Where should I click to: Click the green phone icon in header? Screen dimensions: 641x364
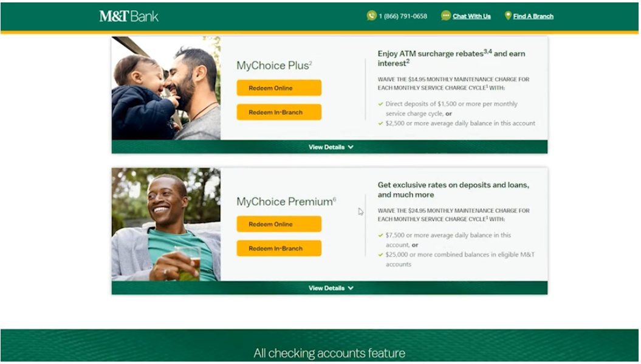[371, 16]
